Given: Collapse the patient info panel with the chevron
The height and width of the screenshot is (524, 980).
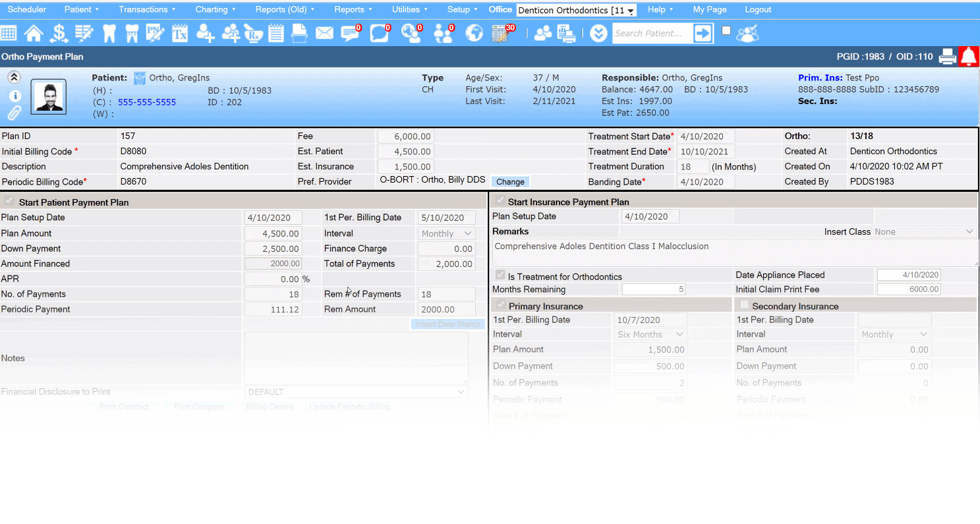Looking at the screenshot, I should (14, 76).
